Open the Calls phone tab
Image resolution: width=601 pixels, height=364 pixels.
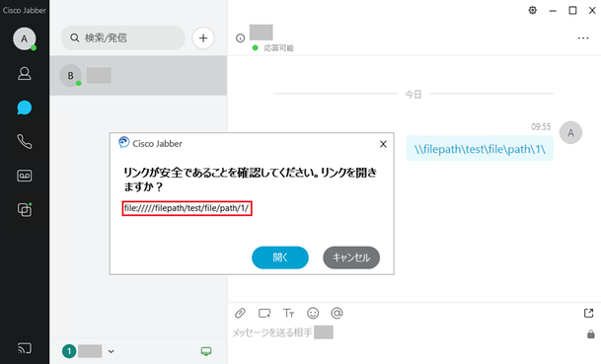[x=24, y=141]
